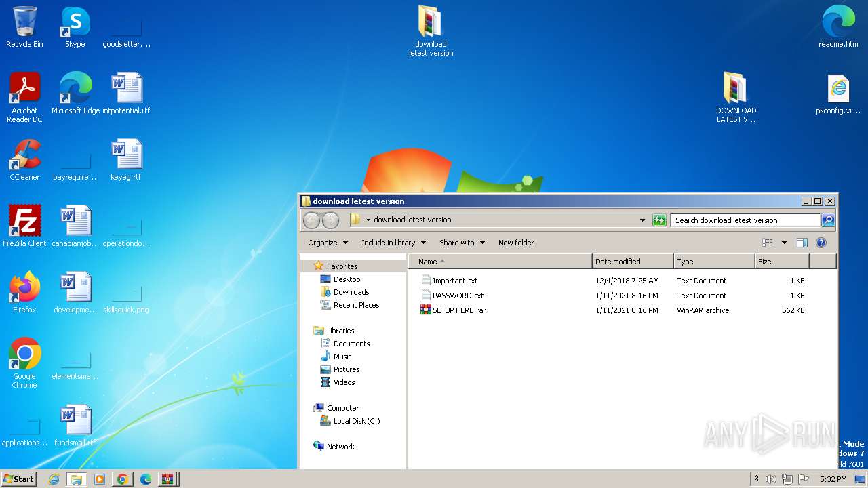Viewport: 868px width, 488px height.
Task: Open Explorer help button
Action: click(x=821, y=243)
